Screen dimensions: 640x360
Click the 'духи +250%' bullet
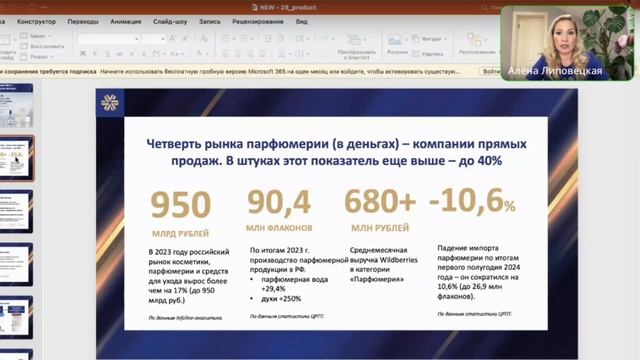point(281,299)
